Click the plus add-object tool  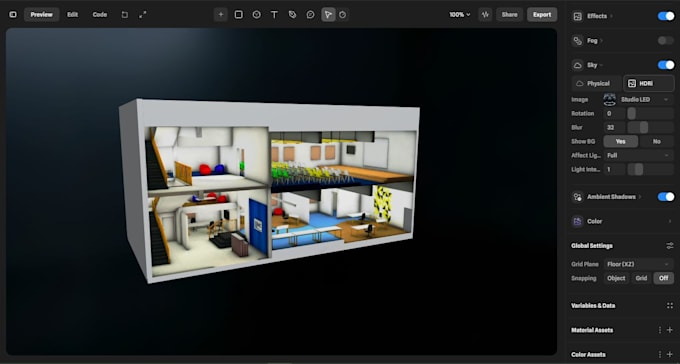click(x=220, y=15)
